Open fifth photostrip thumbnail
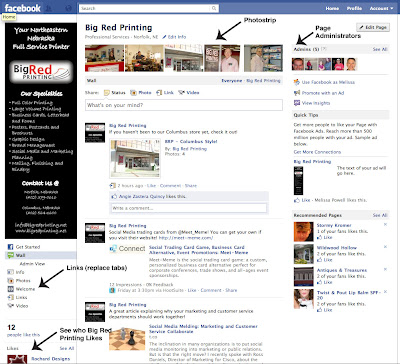 (263, 58)
